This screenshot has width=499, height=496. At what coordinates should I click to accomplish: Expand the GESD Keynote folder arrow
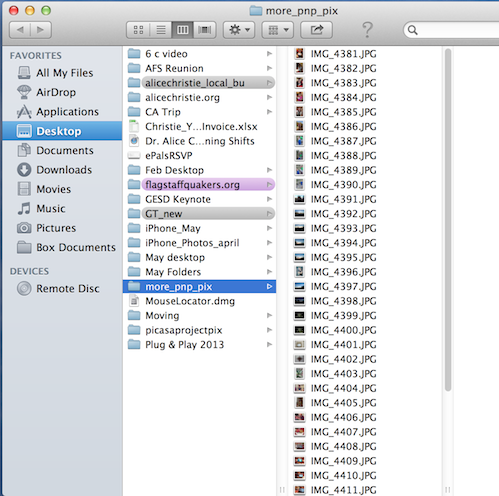click(x=269, y=199)
